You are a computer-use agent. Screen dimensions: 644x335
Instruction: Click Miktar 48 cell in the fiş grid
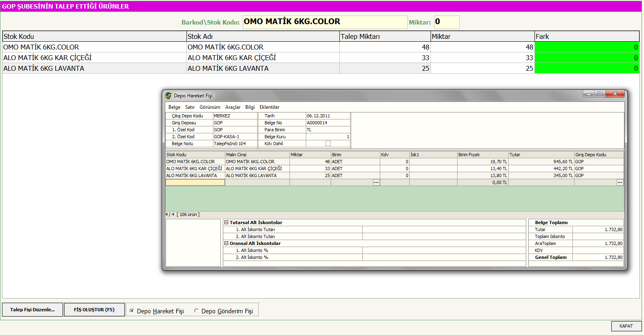pos(310,162)
